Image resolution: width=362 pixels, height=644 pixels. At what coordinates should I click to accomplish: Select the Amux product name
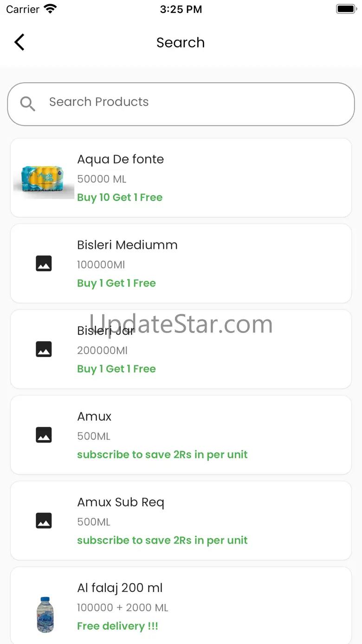(94, 416)
